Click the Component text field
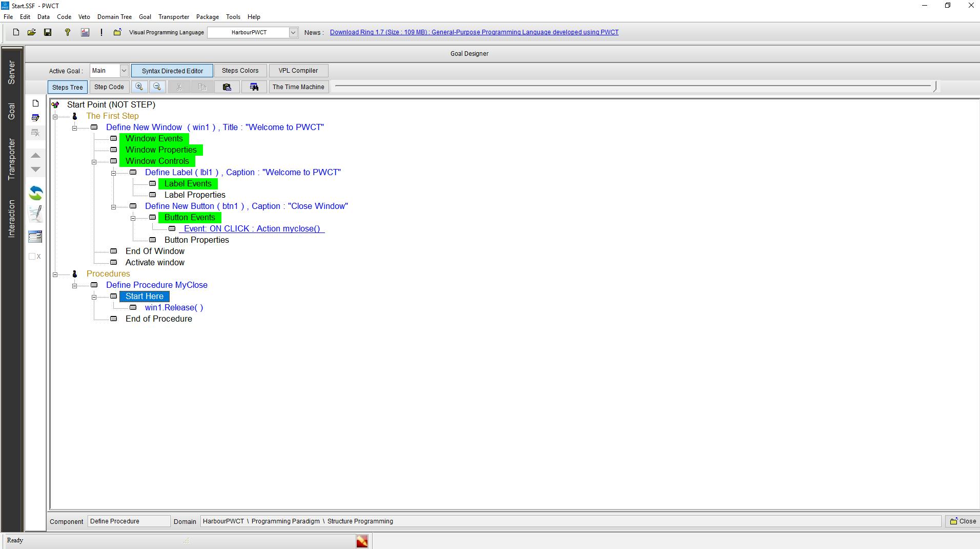The image size is (980, 549). coord(129,521)
